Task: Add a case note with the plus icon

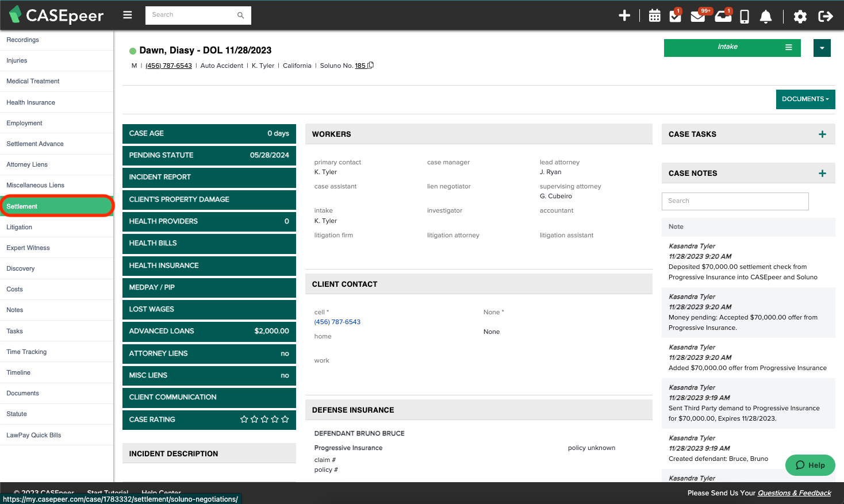Action: pos(822,173)
